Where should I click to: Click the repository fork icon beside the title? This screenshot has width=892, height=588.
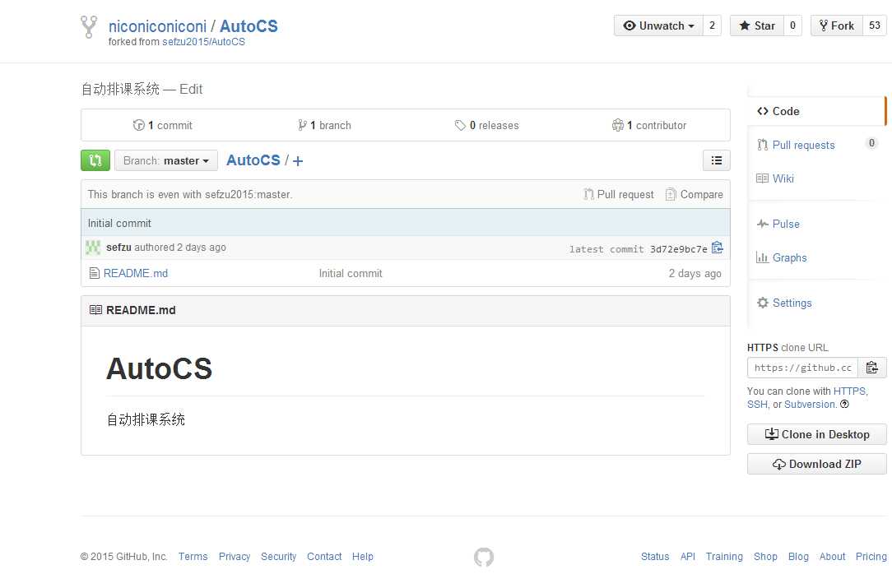(89, 26)
